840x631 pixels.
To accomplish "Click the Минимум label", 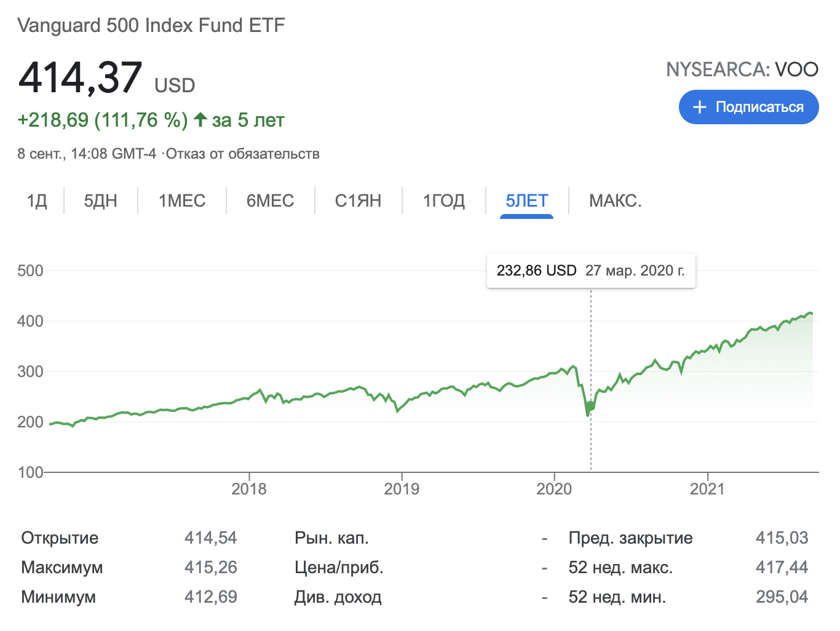I will click(58, 597).
